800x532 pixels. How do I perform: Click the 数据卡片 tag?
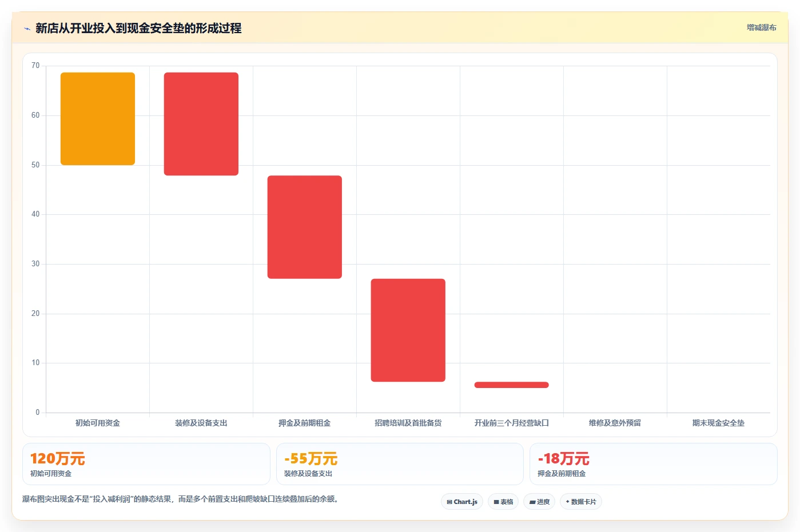pyautogui.click(x=581, y=502)
